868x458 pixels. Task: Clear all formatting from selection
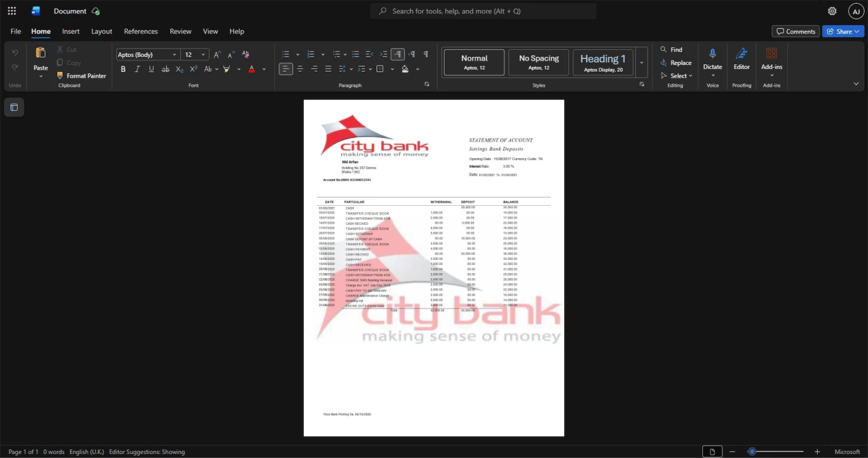(x=246, y=55)
